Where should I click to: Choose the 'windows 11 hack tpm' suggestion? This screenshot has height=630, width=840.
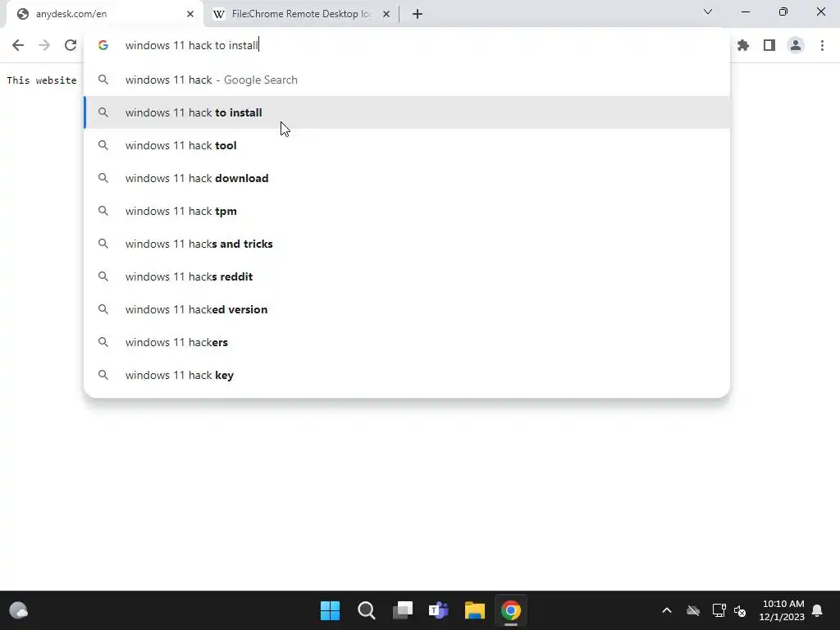tap(407, 211)
